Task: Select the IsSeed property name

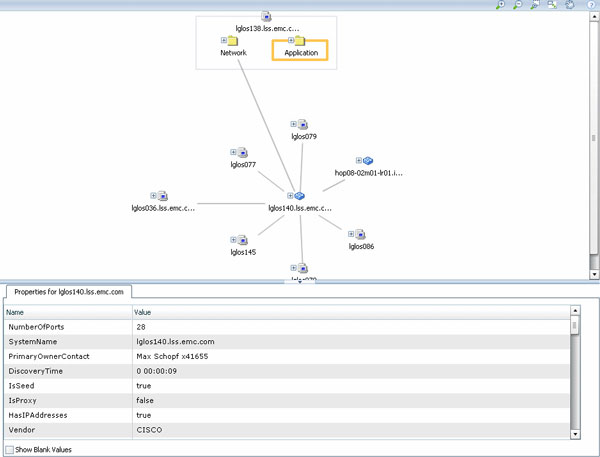Action: point(21,386)
